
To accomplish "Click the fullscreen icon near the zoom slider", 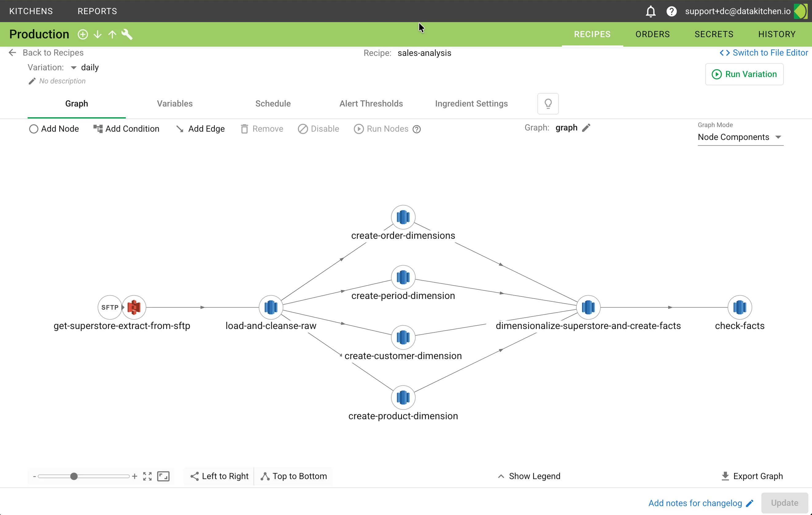I will (147, 476).
